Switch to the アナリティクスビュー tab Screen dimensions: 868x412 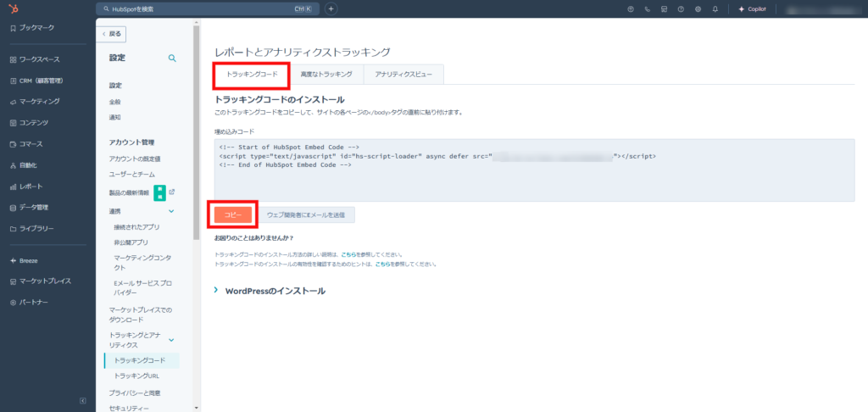click(x=403, y=75)
